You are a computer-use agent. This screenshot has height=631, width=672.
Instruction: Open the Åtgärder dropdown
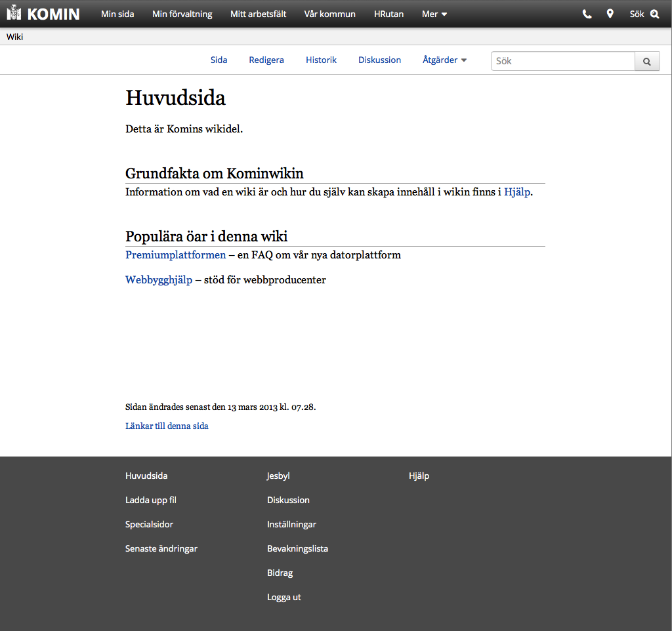[x=444, y=60]
